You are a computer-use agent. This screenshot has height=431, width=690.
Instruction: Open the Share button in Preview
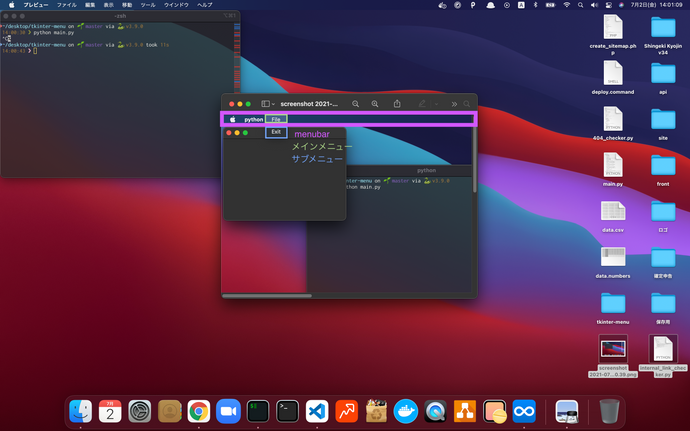click(397, 103)
